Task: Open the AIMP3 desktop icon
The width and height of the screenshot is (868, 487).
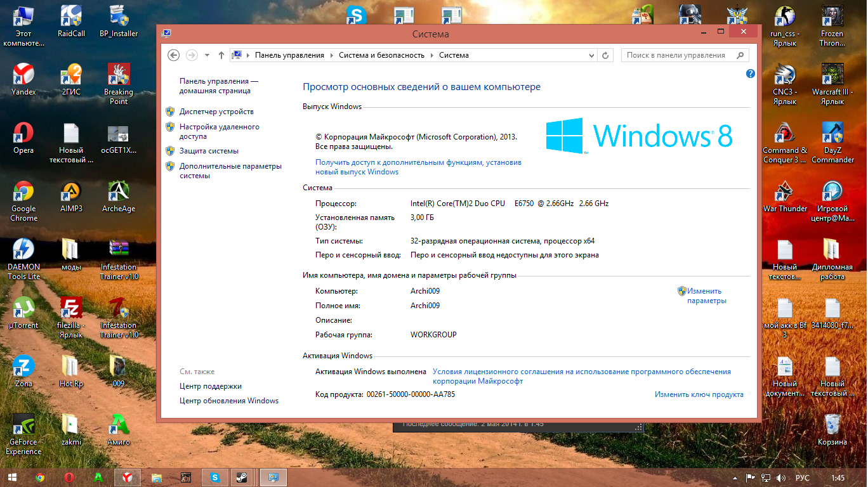Action: point(71,196)
